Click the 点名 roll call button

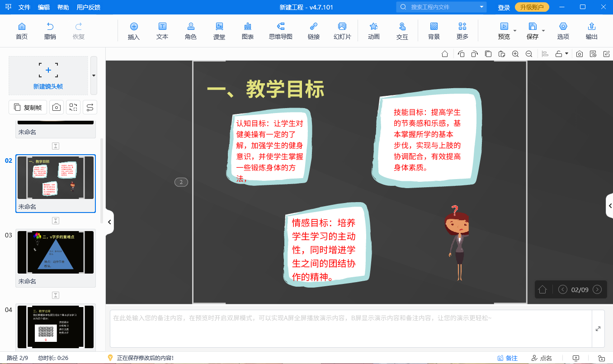coord(542,358)
